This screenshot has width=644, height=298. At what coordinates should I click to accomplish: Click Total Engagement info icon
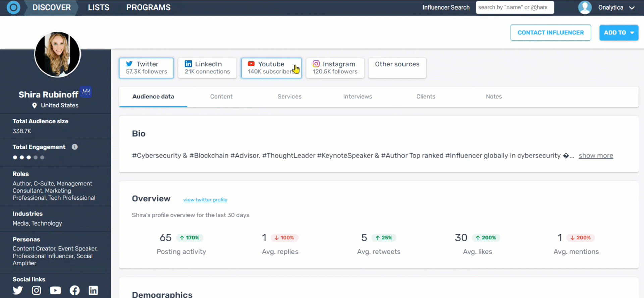coord(75,147)
